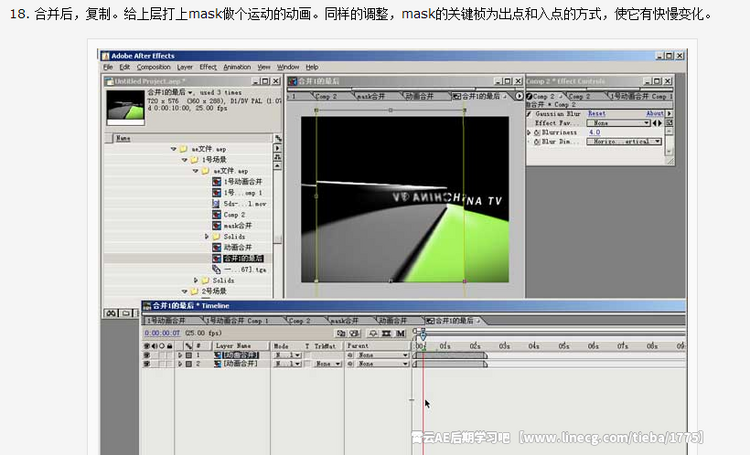Toggle the Blur Dimensions stopwatch
Viewport: 750px width, 455px height.
pyautogui.click(x=537, y=142)
